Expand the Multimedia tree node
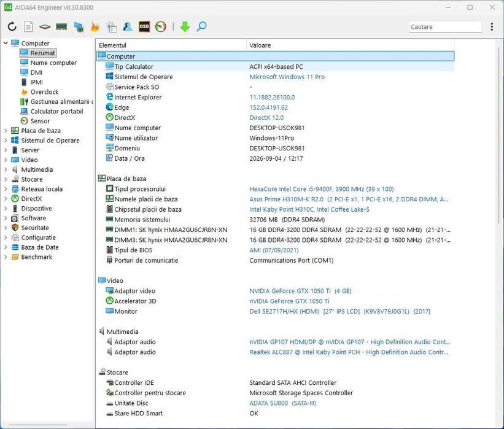Image resolution: width=504 pixels, height=429 pixels. [x=6, y=169]
